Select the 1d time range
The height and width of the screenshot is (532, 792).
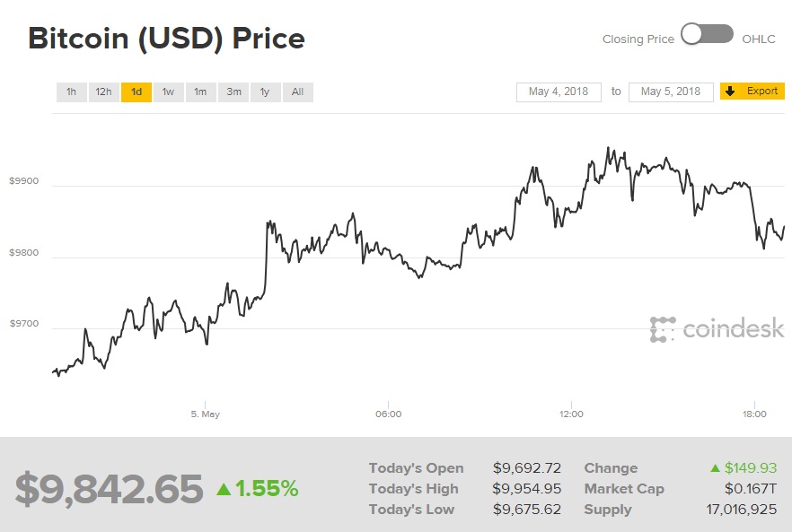click(136, 92)
